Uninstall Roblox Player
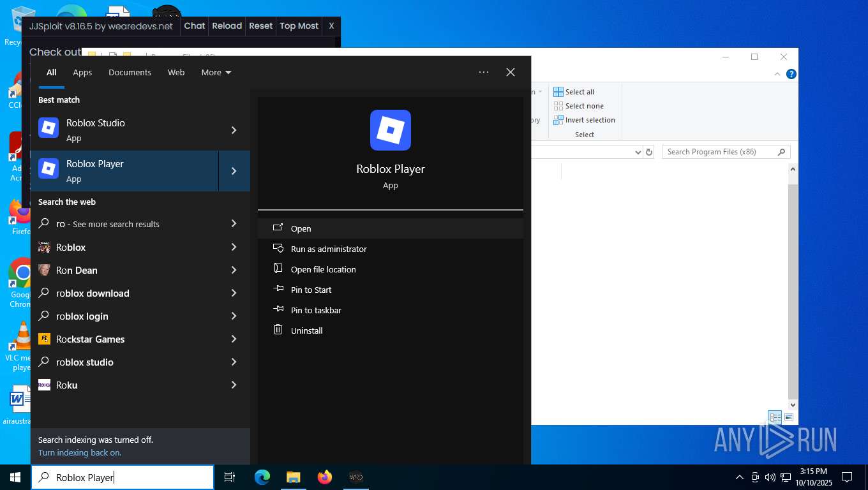The height and width of the screenshot is (490, 868). tap(391, 330)
